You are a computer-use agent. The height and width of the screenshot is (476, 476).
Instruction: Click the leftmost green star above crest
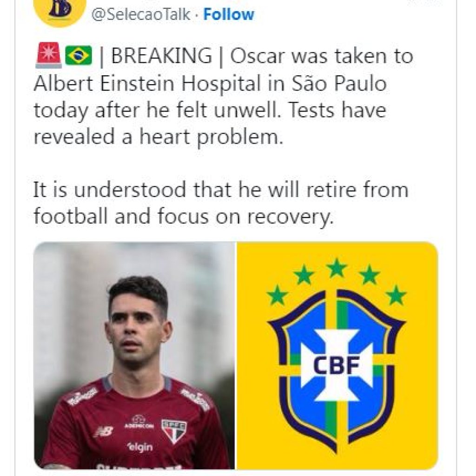click(278, 295)
